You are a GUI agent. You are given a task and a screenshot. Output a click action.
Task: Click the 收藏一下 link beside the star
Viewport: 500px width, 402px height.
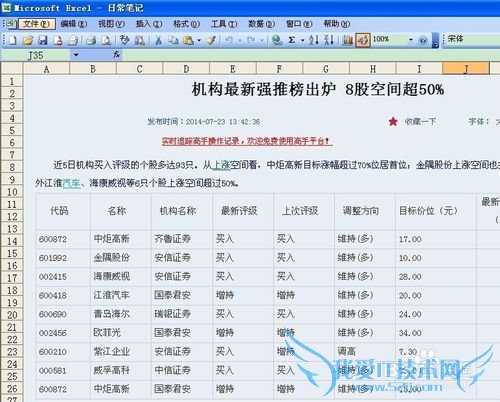click(420, 121)
